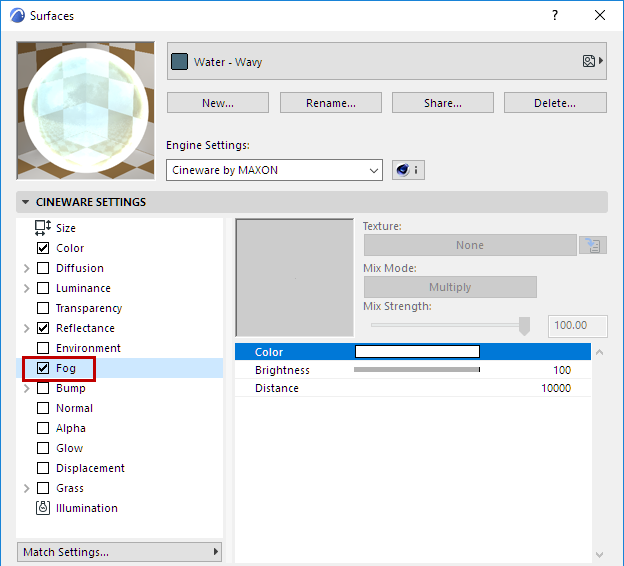
Task: Click the New... button
Action: point(218,103)
